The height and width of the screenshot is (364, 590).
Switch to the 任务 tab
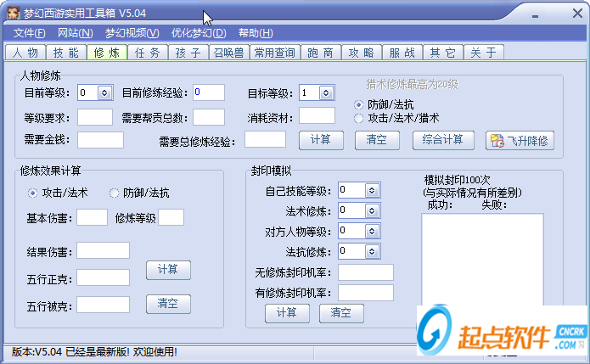pyautogui.click(x=148, y=53)
